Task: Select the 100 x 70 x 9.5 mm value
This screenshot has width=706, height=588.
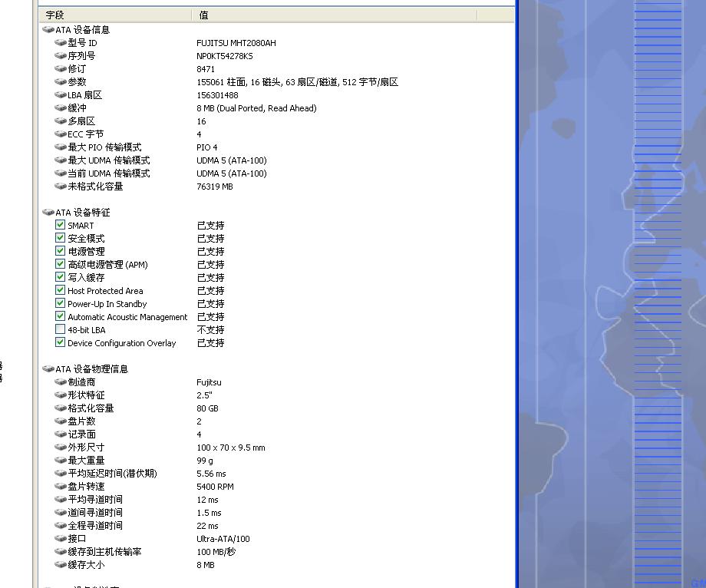Action: coord(230,448)
